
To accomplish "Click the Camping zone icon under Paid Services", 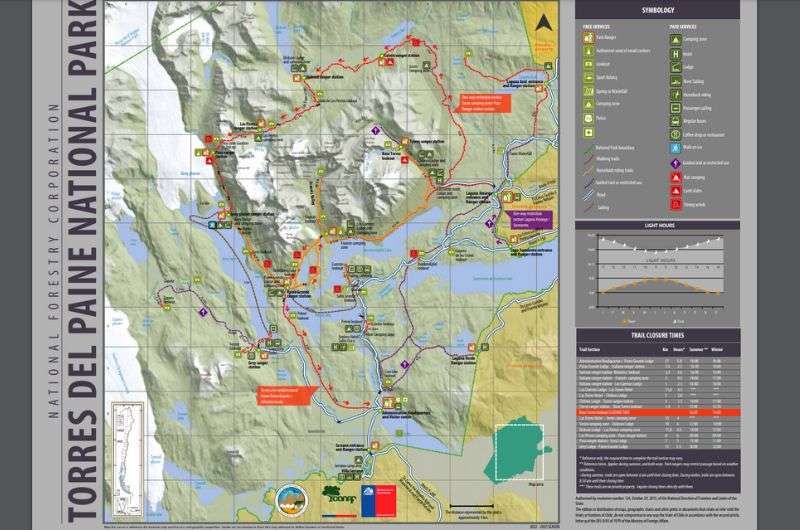I will (676, 39).
